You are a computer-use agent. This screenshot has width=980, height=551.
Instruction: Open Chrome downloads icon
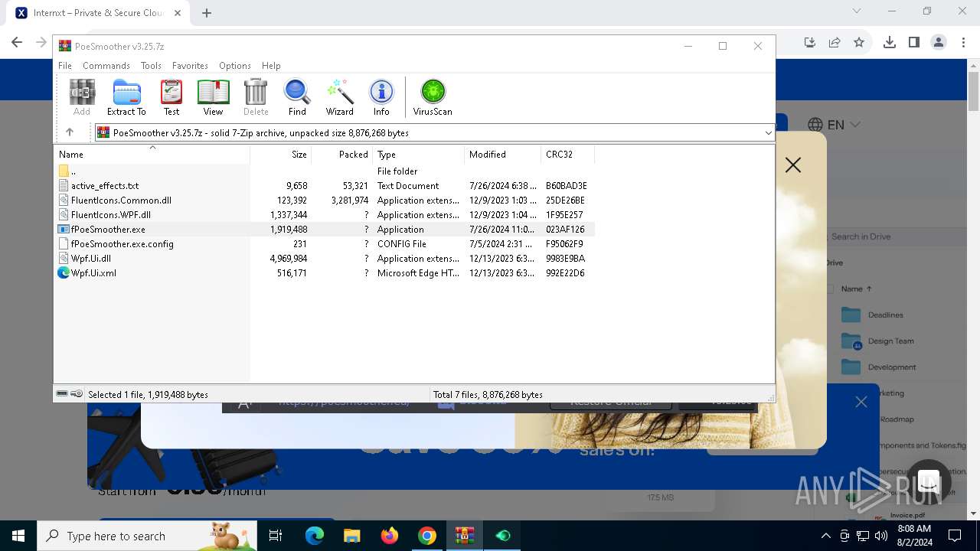point(890,43)
